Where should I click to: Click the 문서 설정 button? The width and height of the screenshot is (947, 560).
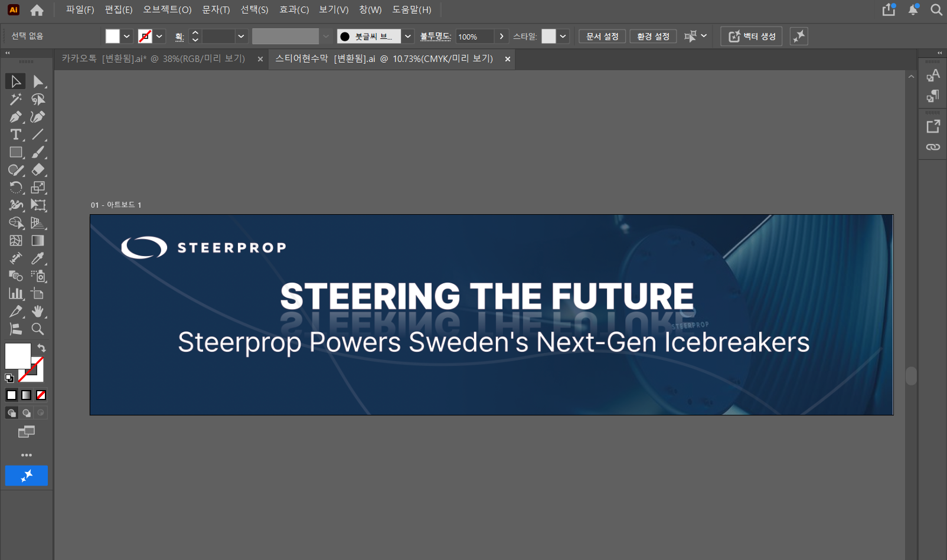[602, 37]
